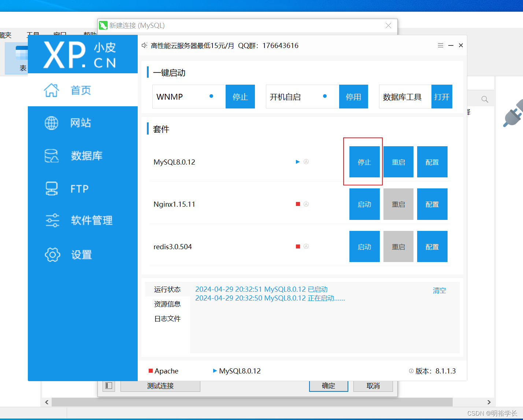The image size is (523, 420).
Task: Click the sliders icon for 软件管理
Action: [x=52, y=220]
